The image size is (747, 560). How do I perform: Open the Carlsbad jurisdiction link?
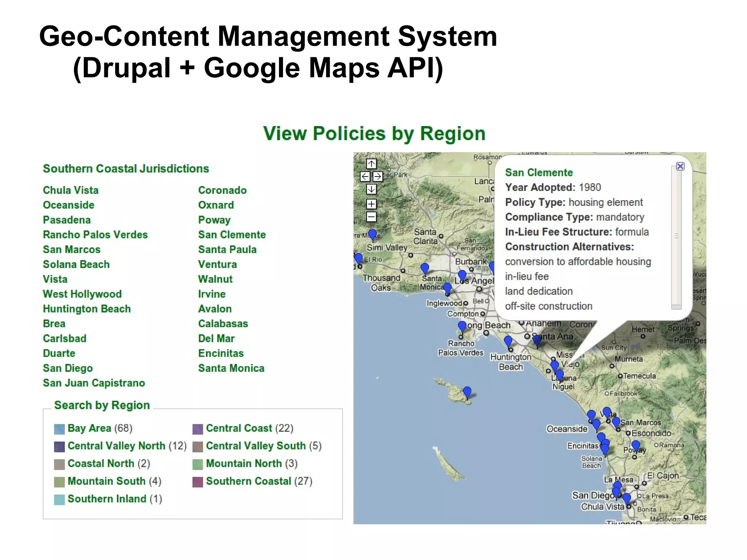coord(65,339)
